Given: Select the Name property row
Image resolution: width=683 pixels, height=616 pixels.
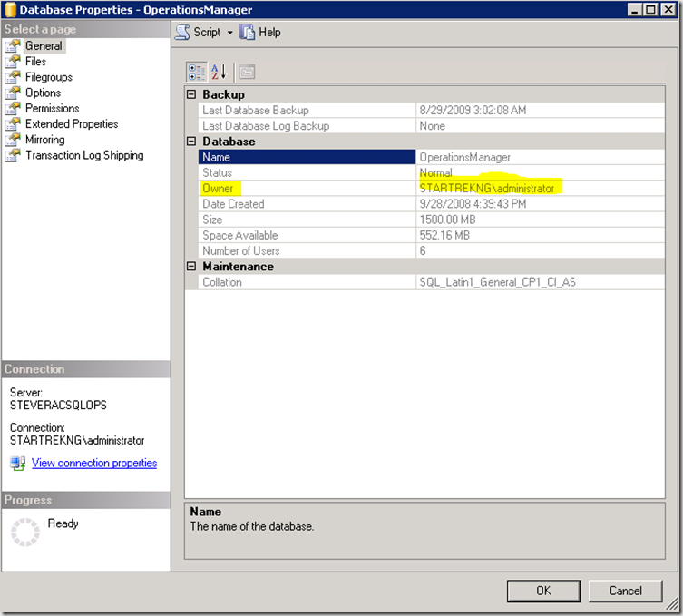Looking at the screenshot, I should [x=431, y=157].
